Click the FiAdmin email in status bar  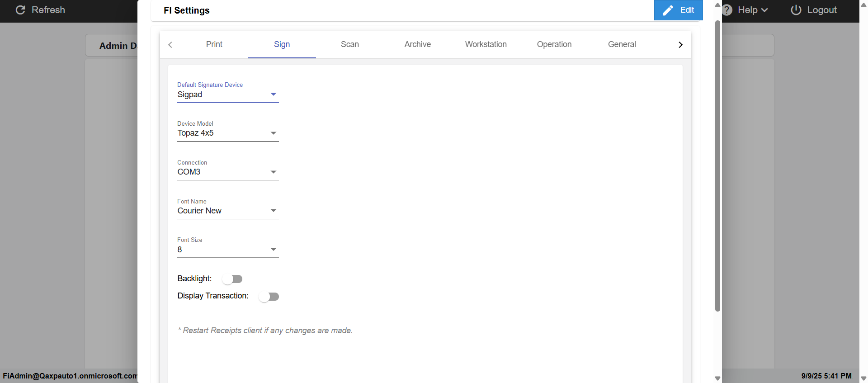(x=70, y=376)
